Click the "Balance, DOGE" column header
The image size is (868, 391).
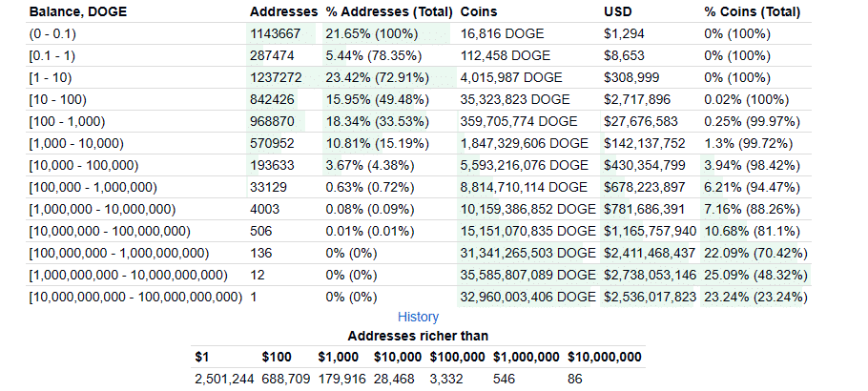click(x=78, y=11)
